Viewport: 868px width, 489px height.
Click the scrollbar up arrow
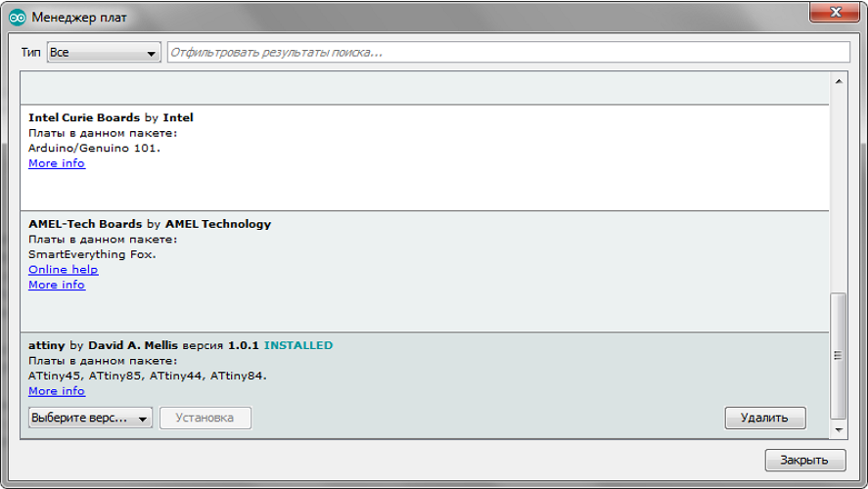coord(839,81)
